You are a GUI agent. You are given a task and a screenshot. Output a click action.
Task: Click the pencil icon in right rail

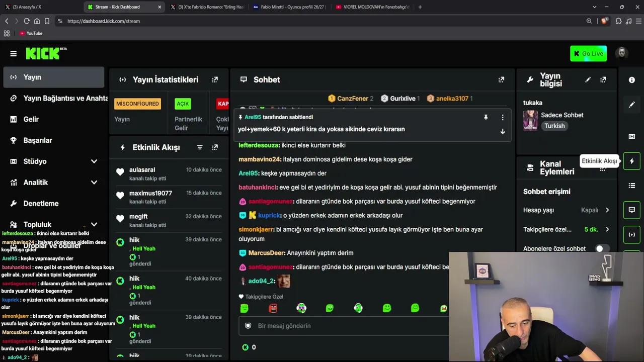[632, 105]
